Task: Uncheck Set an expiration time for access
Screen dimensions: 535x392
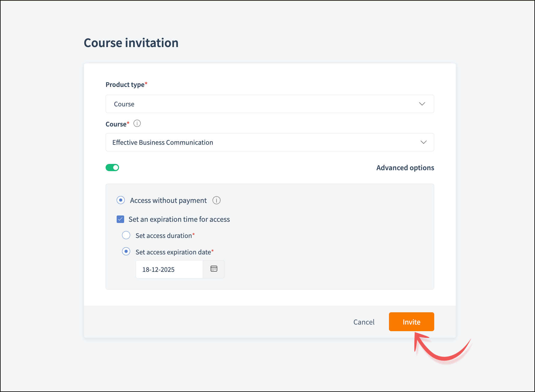Action: 121,219
